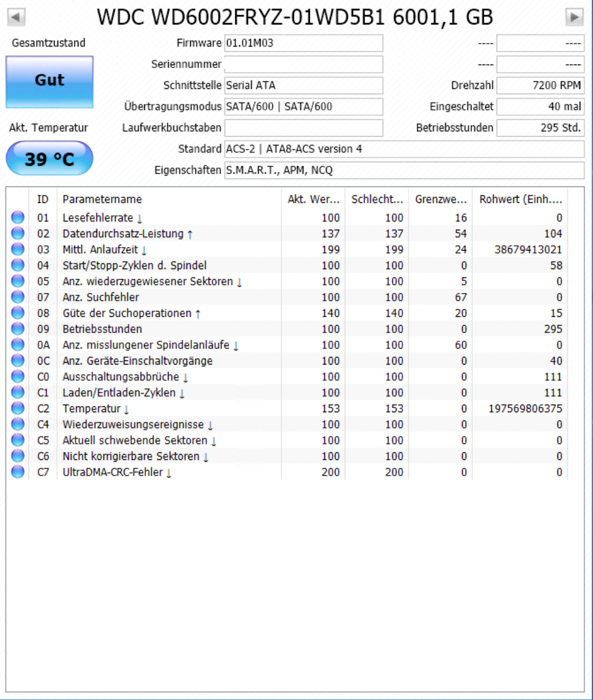Click status orb for Temperatur attribute row
The height and width of the screenshot is (700, 593).
tap(18, 409)
